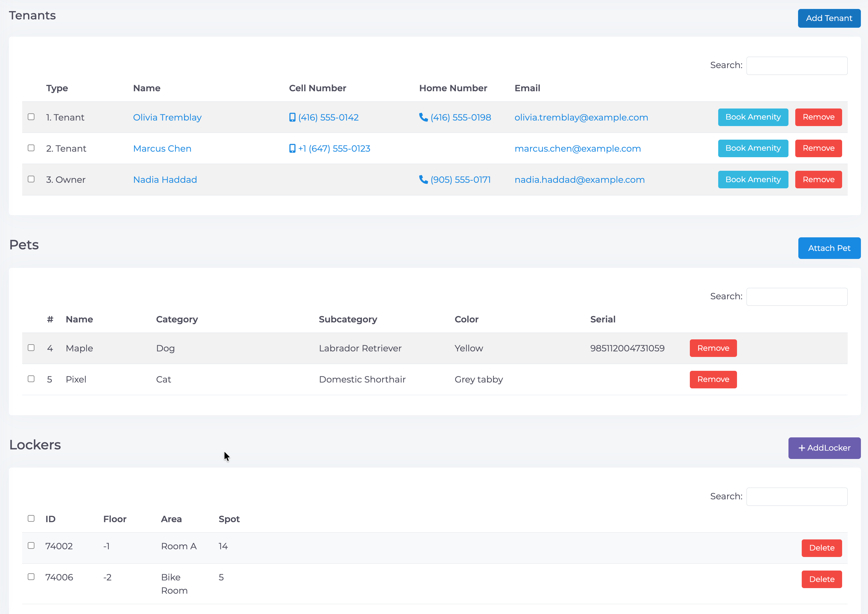The width and height of the screenshot is (868, 614).
Task: Remove tenant Marcus Chen
Action: (818, 148)
